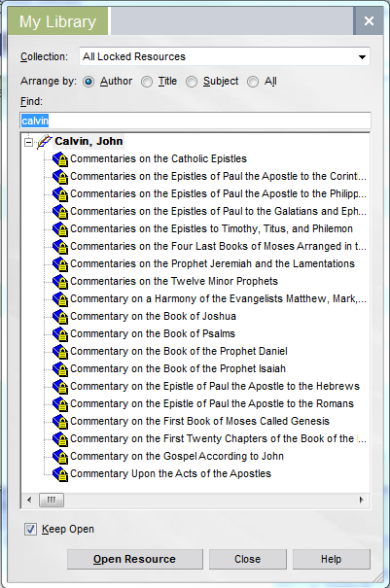The image size is (390, 588).
Task: Click the horizontal scrollbar thumb
Action: pyautogui.click(x=52, y=500)
